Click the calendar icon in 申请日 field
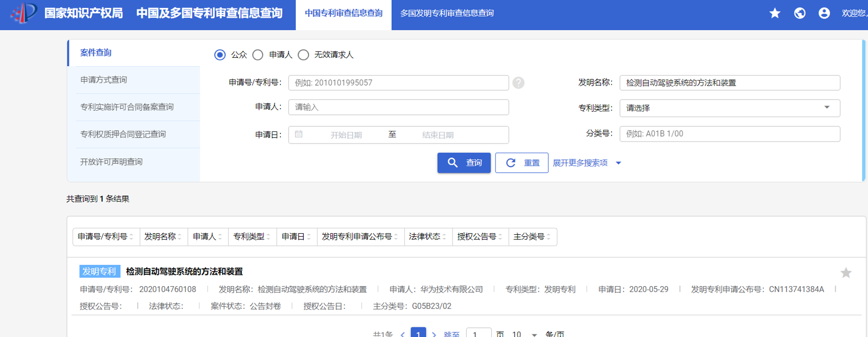Viewport: 868px width, 337px height. click(x=299, y=135)
